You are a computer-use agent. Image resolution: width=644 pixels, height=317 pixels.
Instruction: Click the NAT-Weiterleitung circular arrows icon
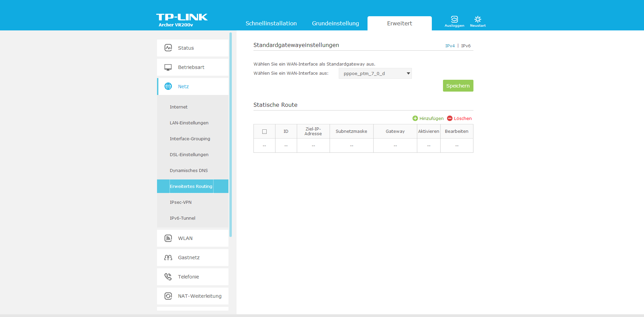168,296
